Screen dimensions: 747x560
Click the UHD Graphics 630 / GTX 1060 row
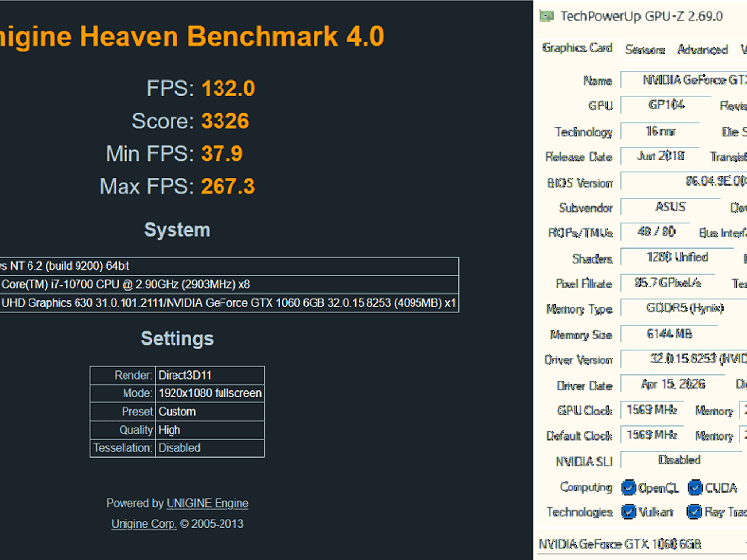pyautogui.click(x=229, y=303)
